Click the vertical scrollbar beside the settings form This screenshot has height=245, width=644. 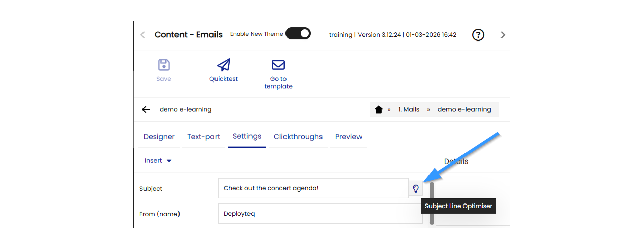coord(432,203)
